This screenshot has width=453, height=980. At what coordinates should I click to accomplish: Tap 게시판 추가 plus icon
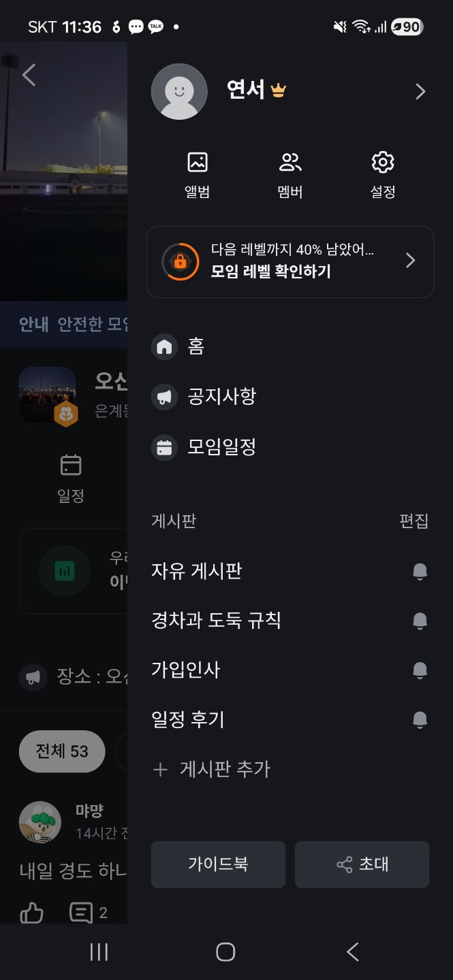(x=161, y=770)
